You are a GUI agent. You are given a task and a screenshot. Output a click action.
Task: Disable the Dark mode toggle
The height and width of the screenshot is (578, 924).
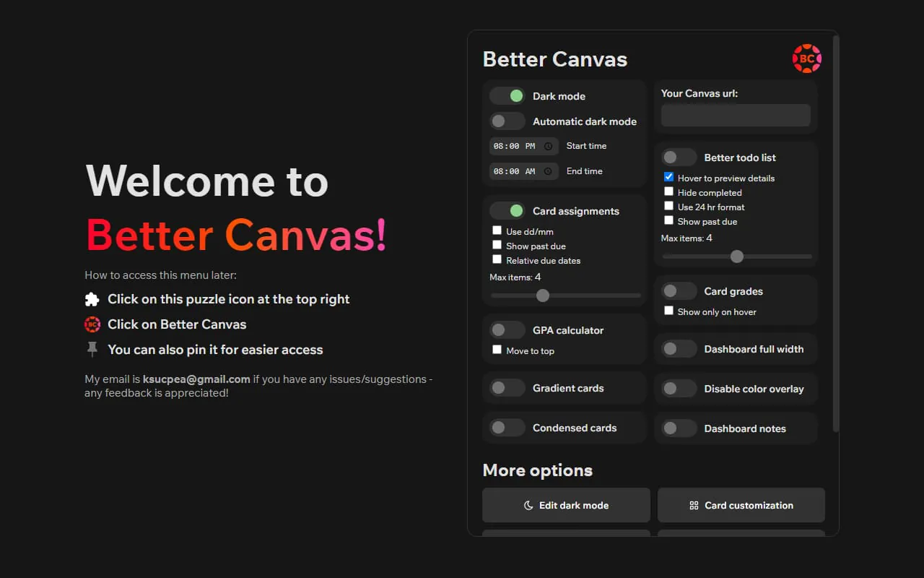(x=507, y=95)
